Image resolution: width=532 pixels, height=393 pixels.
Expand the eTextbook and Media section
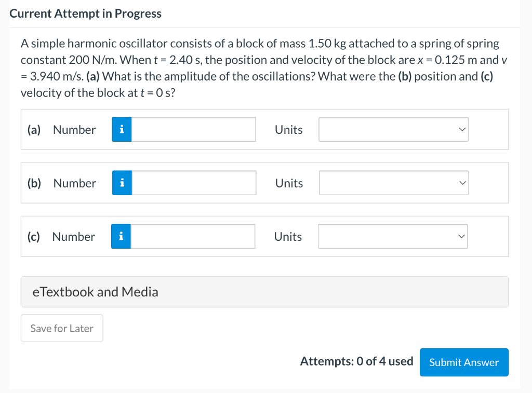(264, 292)
